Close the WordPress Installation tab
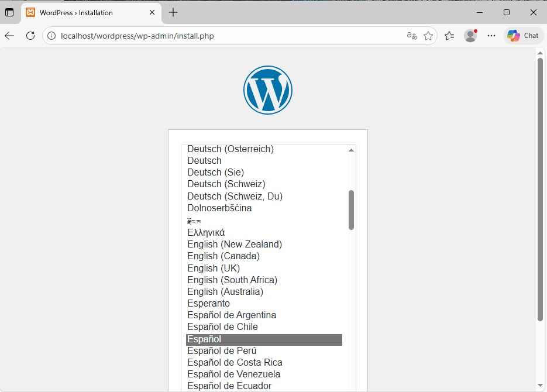Image resolution: width=547 pixels, height=392 pixels. 152,12
